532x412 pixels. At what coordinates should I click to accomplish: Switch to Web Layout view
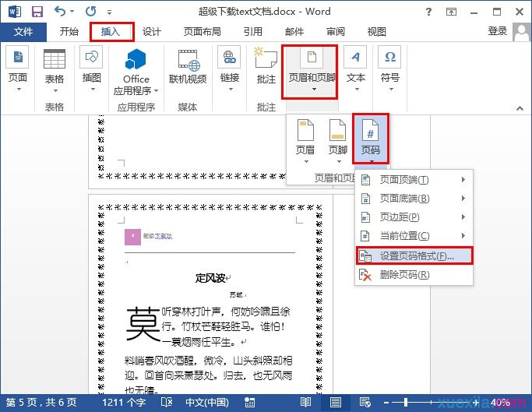365,403
